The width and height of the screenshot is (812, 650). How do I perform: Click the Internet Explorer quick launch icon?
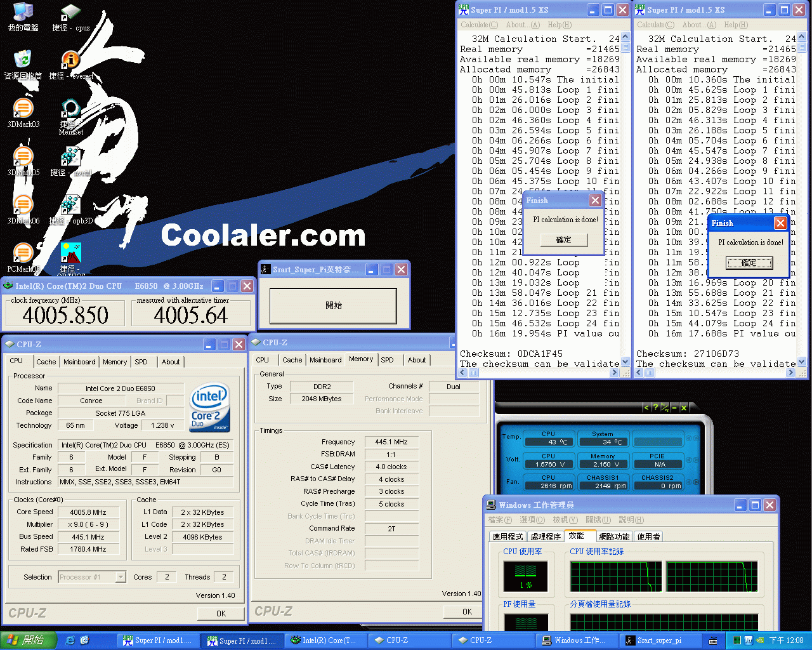pyautogui.click(x=70, y=640)
